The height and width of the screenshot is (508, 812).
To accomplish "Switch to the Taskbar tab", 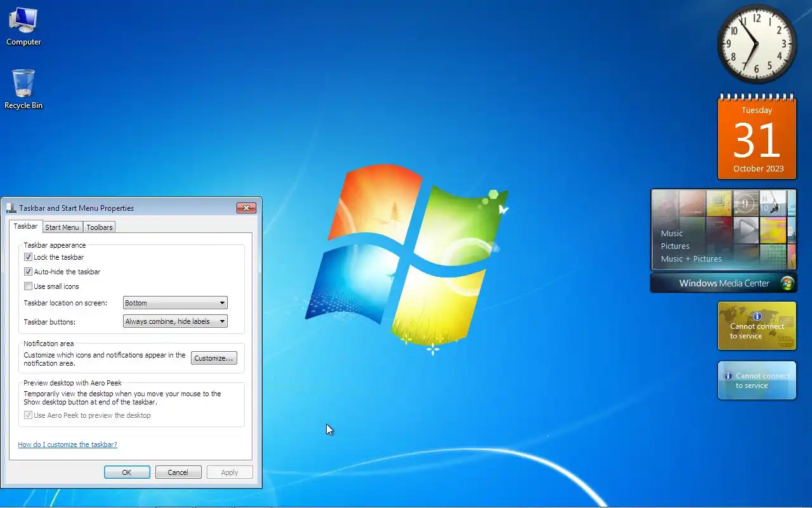I will [x=26, y=226].
